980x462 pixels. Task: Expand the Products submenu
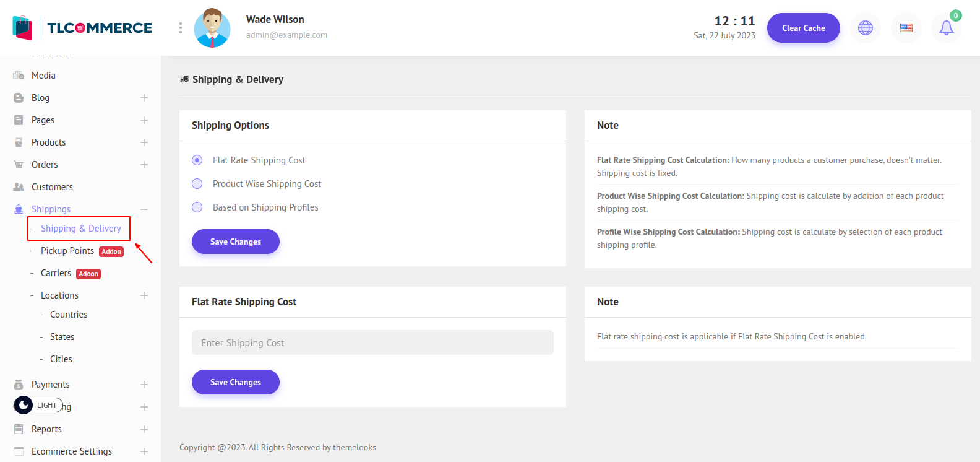pos(144,142)
